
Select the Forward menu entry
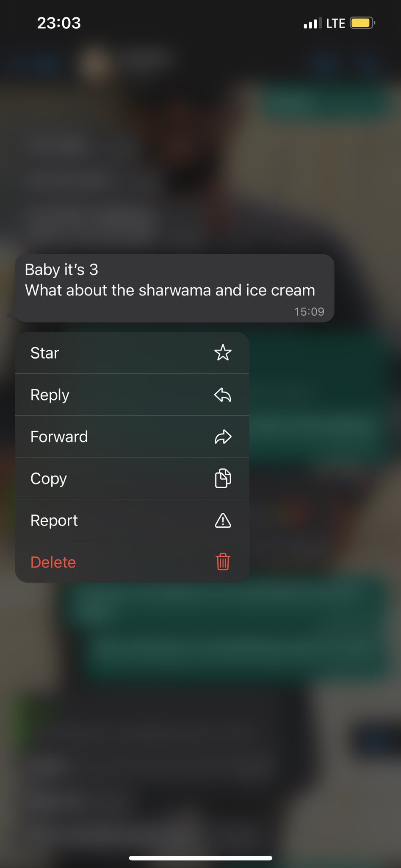(x=132, y=437)
